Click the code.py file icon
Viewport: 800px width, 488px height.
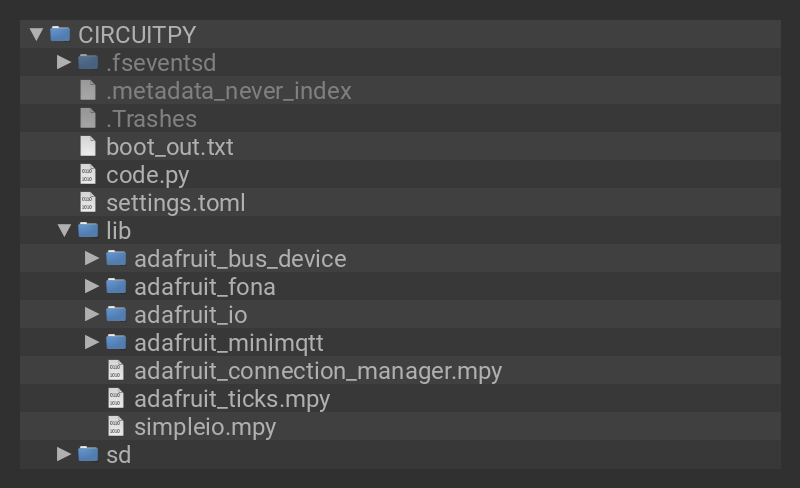point(88,174)
